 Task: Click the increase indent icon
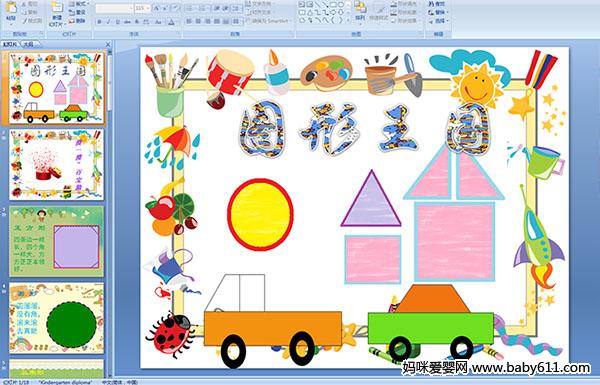point(226,8)
